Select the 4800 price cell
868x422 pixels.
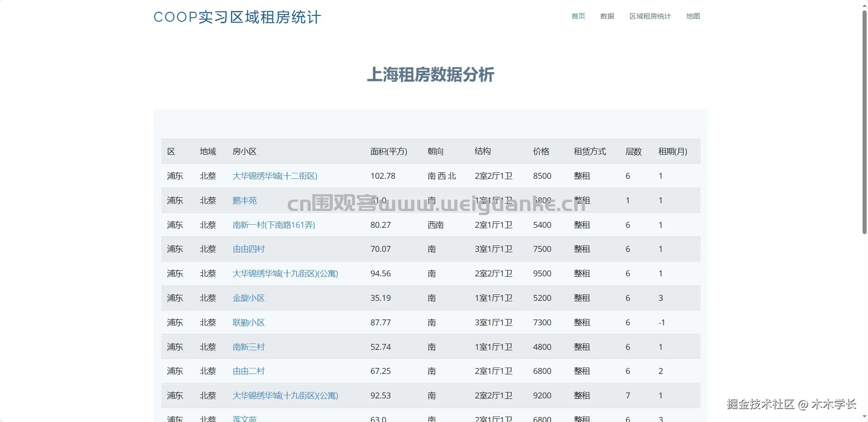[x=542, y=347]
